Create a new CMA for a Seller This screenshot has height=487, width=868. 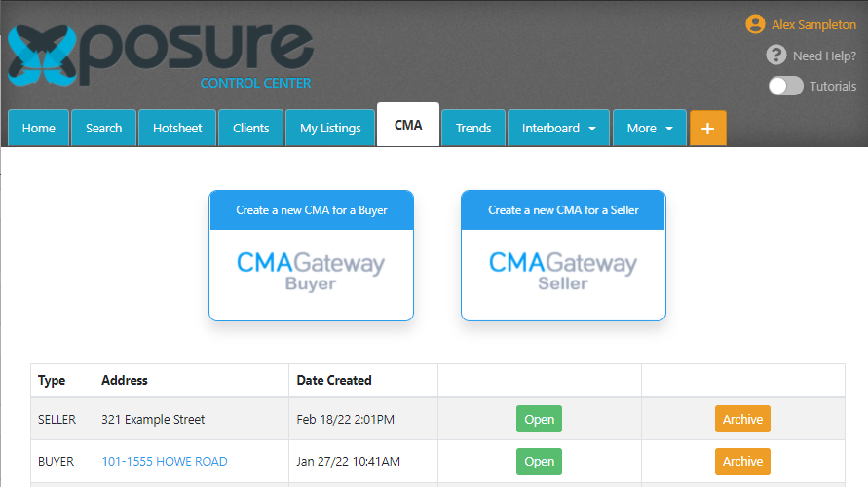pyautogui.click(x=563, y=210)
